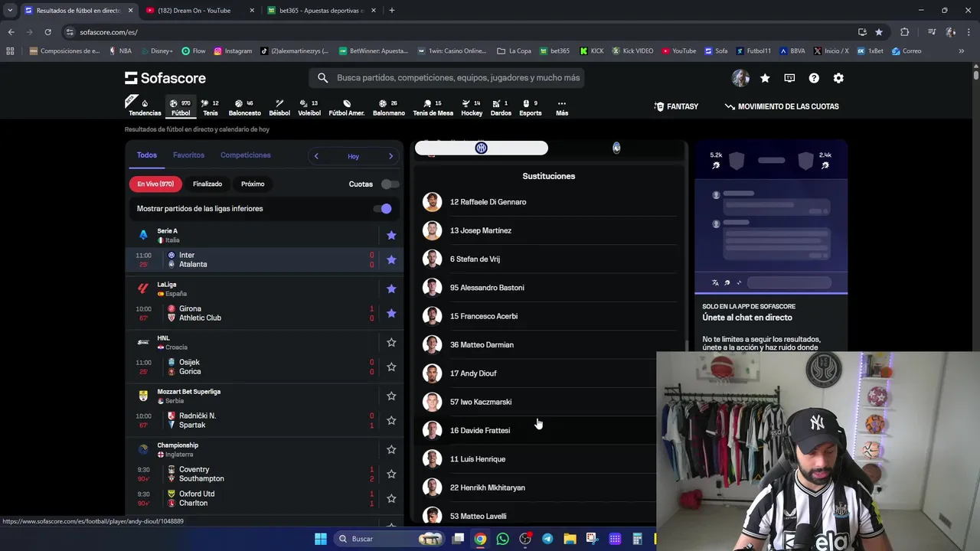Open Henrikh Mkhitaryan player profile
Image resolution: width=980 pixels, height=551 pixels.
[549, 487]
